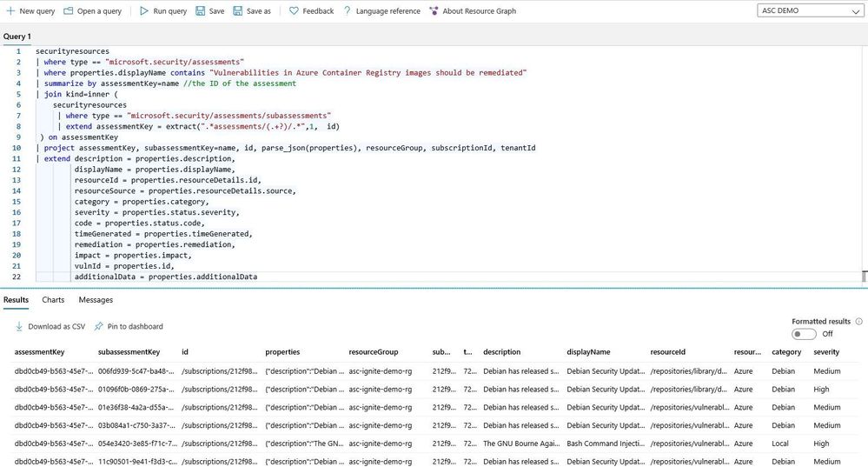The width and height of the screenshot is (868, 467).
Task: Select the Query 1 tab
Action: coord(17,37)
